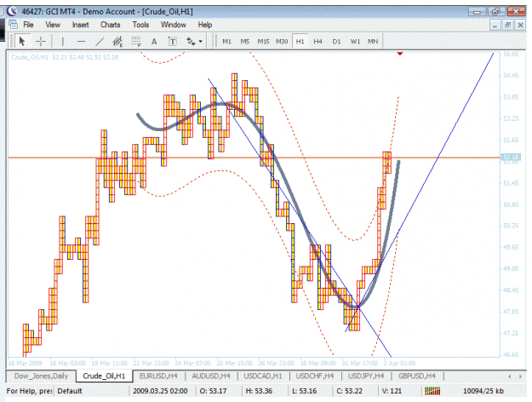Switch to M1 timeframe

(x=226, y=42)
